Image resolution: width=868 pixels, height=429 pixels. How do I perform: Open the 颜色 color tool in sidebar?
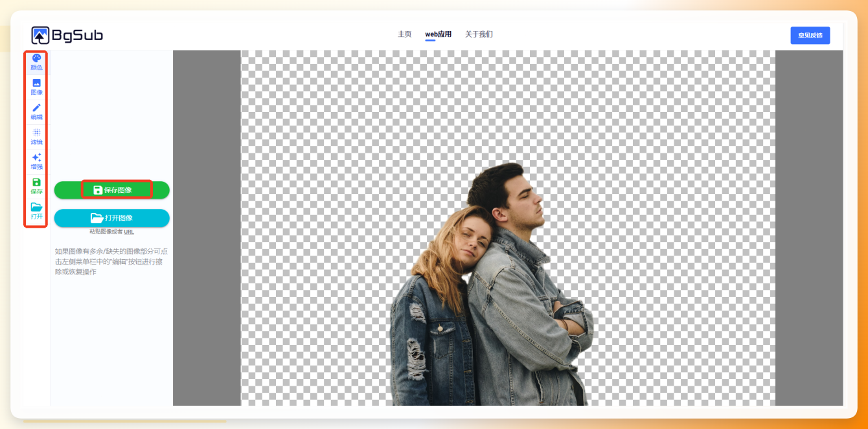click(x=36, y=62)
